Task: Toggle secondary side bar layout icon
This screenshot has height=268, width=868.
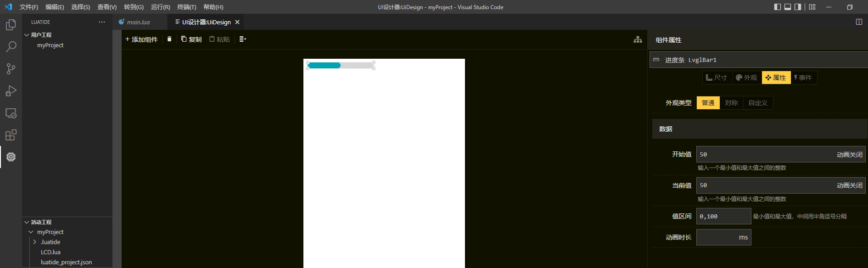Action: point(798,7)
